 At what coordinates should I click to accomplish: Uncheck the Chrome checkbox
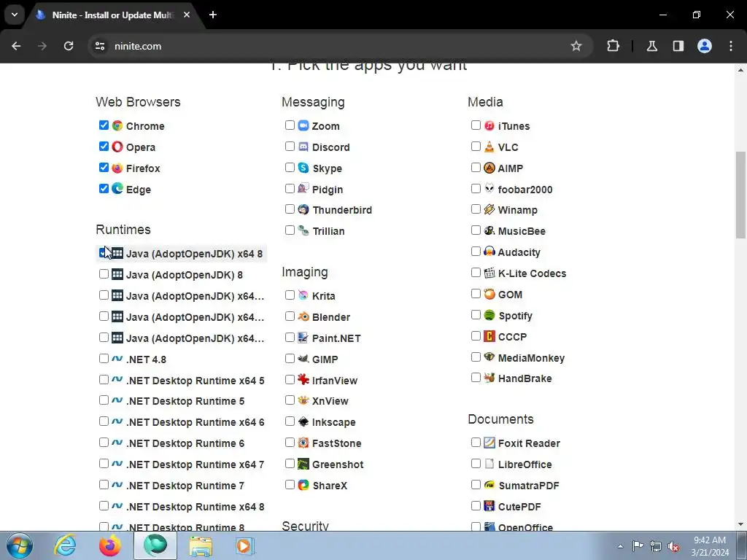(104, 125)
